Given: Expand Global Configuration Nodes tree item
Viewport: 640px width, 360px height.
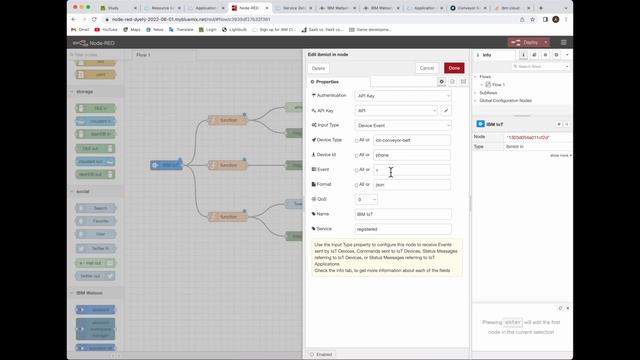Looking at the screenshot, I should pyautogui.click(x=476, y=101).
